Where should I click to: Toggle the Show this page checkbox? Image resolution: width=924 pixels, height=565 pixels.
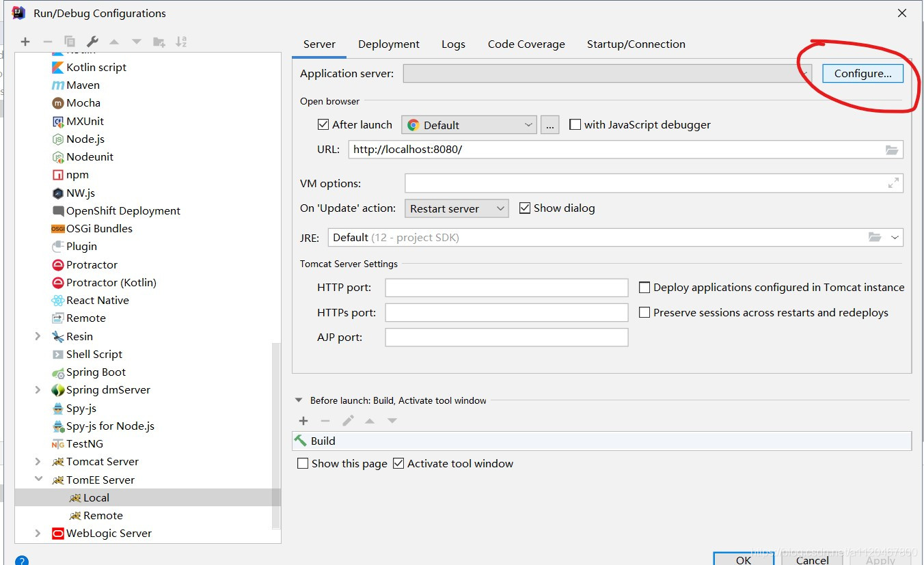coord(303,463)
